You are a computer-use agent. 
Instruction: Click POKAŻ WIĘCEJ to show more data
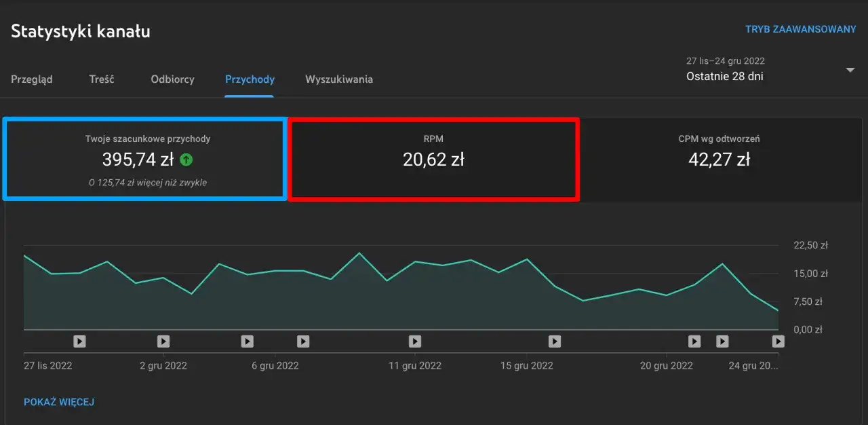[x=59, y=402]
